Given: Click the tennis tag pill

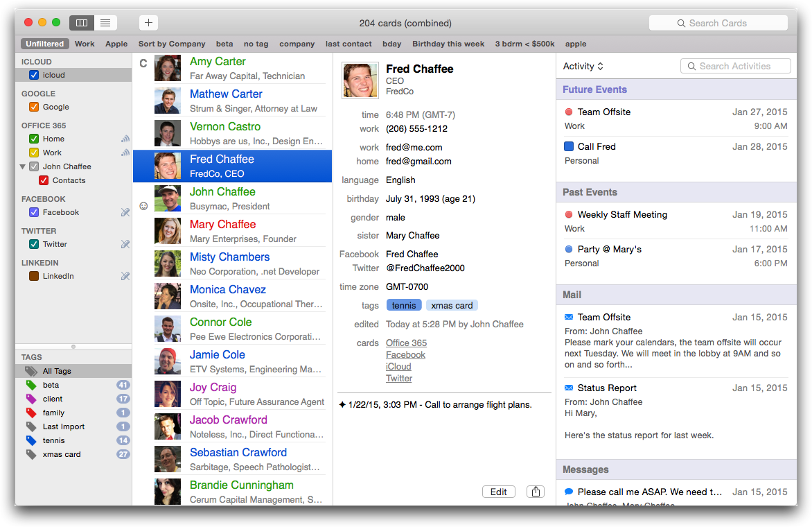Looking at the screenshot, I should point(404,306).
